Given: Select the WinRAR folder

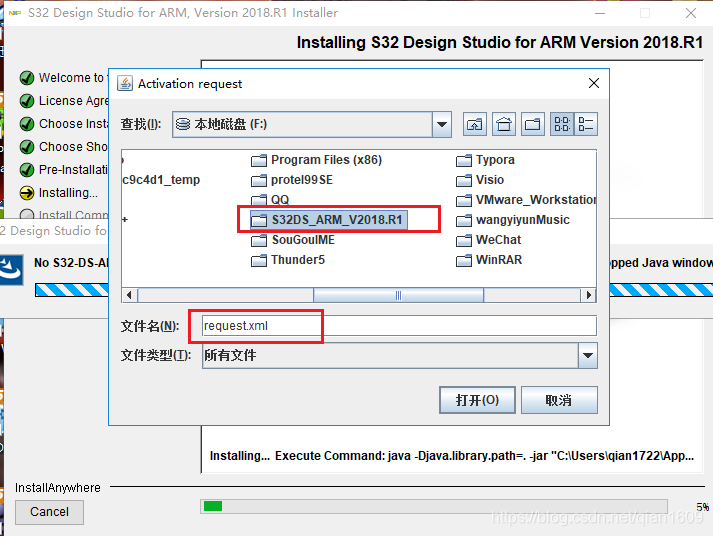Looking at the screenshot, I should 498,260.
